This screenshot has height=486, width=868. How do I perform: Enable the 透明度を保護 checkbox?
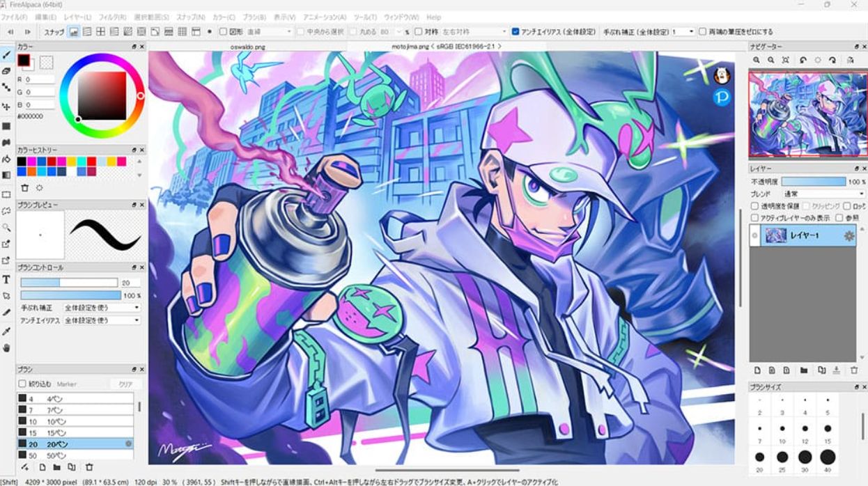pyautogui.click(x=755, y=206)
